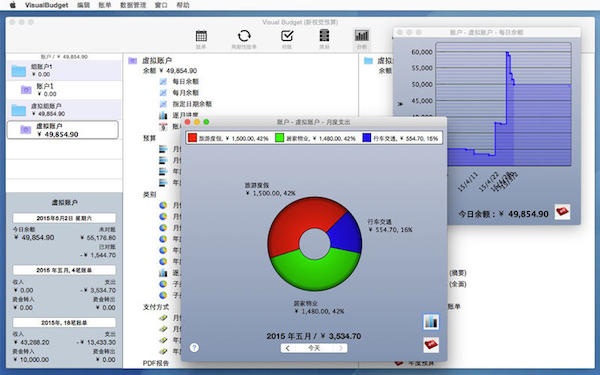
Task: Open the bills calendar toolbar icon
Action: 201,36
